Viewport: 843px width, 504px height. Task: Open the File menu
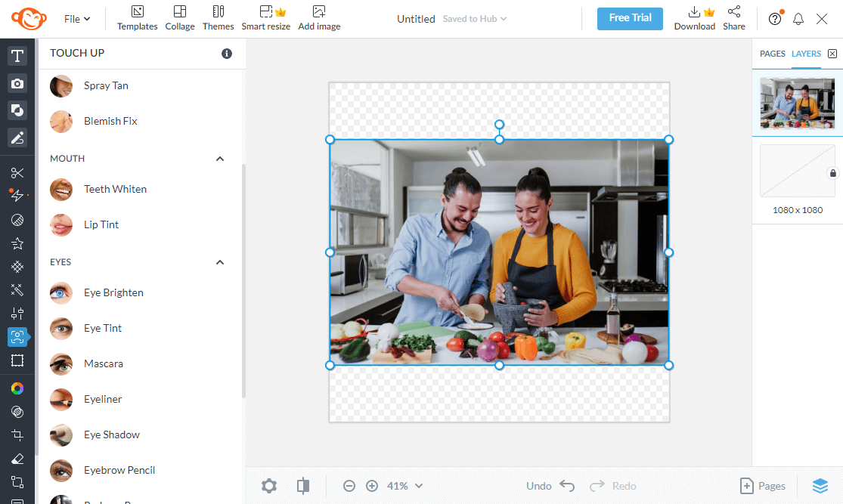[76, 18]
